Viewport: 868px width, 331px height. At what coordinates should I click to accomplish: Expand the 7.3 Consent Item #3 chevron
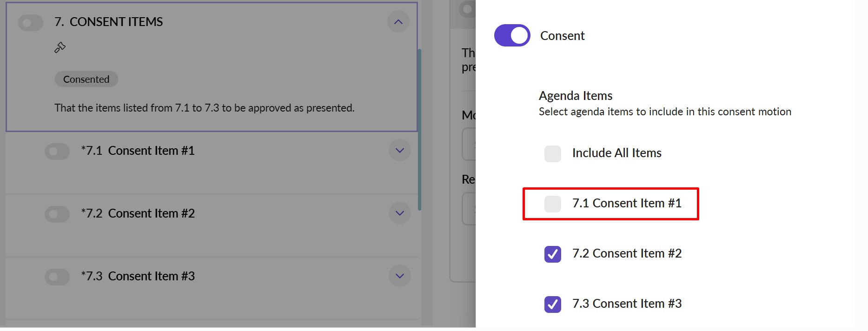tap(399, 276)
